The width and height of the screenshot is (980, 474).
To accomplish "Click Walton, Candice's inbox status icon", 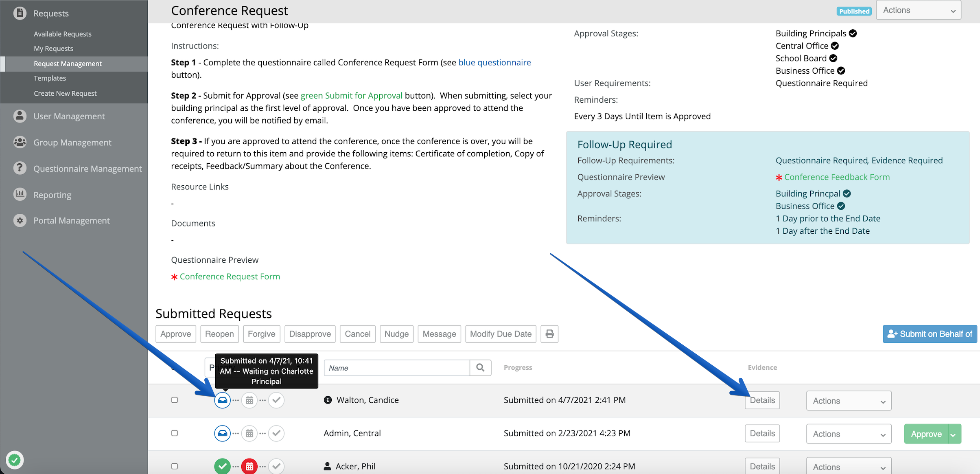I will [223, 400].
